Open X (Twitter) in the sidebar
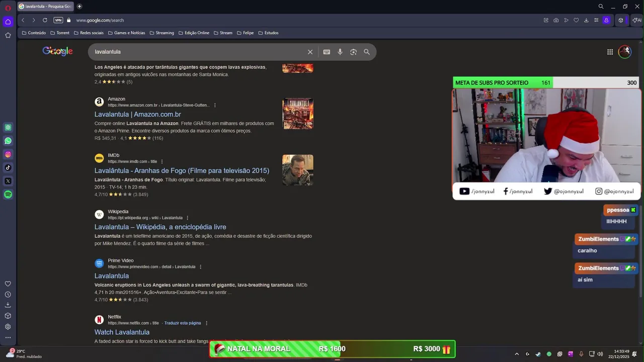Viewport: 644px width, 362px height. coord(8,181)
